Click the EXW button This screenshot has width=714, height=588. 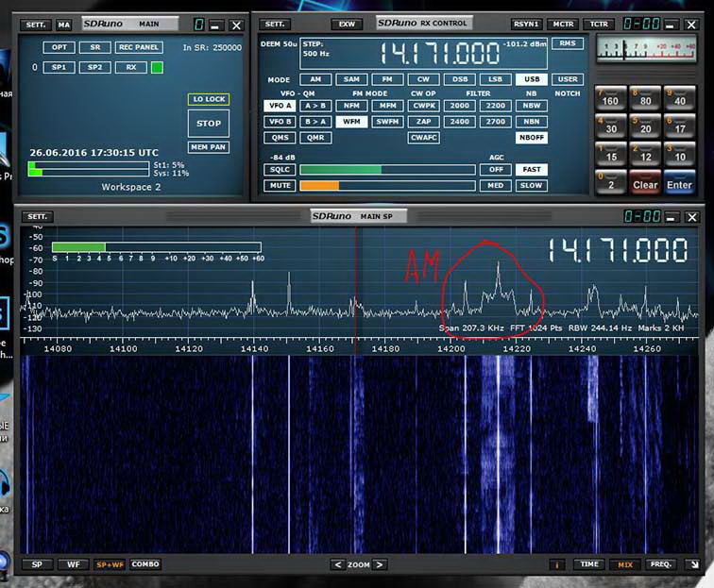pos(347,25)
